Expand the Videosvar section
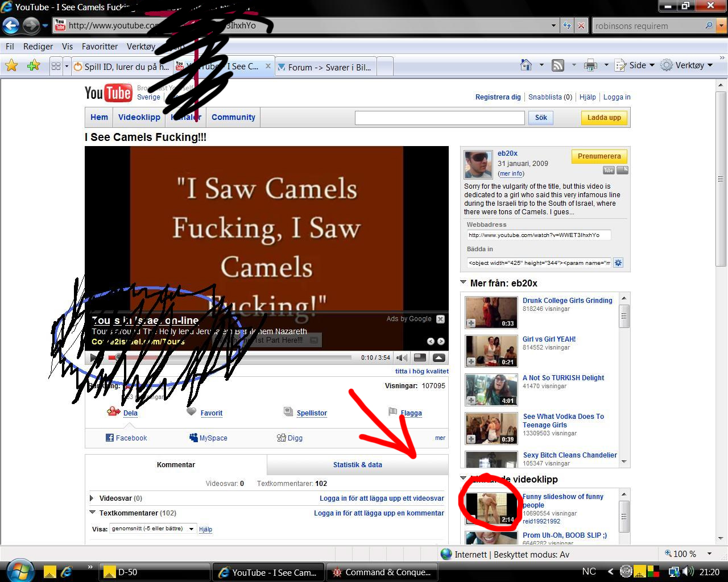Image resolution: width=728 pixels, height=582 pixels. click(92, 498)
